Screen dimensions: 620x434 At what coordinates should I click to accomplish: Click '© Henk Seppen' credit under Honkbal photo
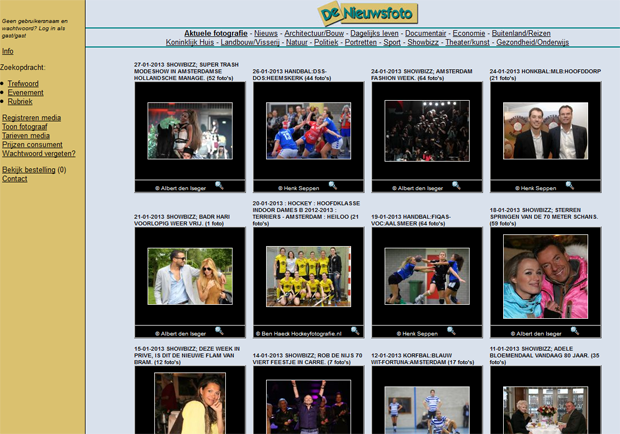click(535, 188)
